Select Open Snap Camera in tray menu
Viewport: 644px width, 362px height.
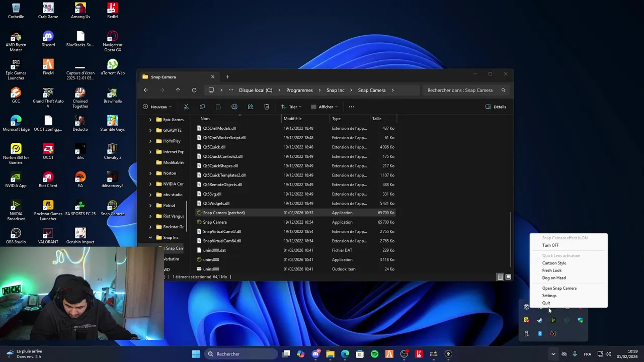(559, 288)
